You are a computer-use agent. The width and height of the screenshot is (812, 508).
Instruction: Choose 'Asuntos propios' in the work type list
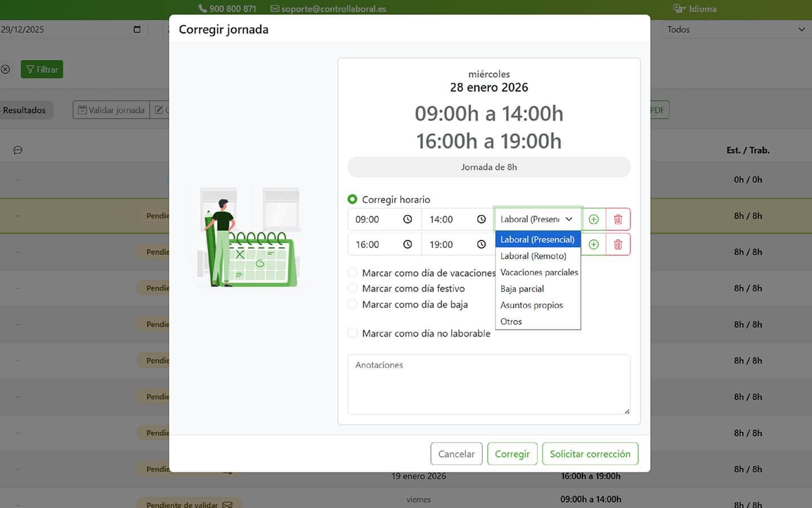(x=532, y=305)
